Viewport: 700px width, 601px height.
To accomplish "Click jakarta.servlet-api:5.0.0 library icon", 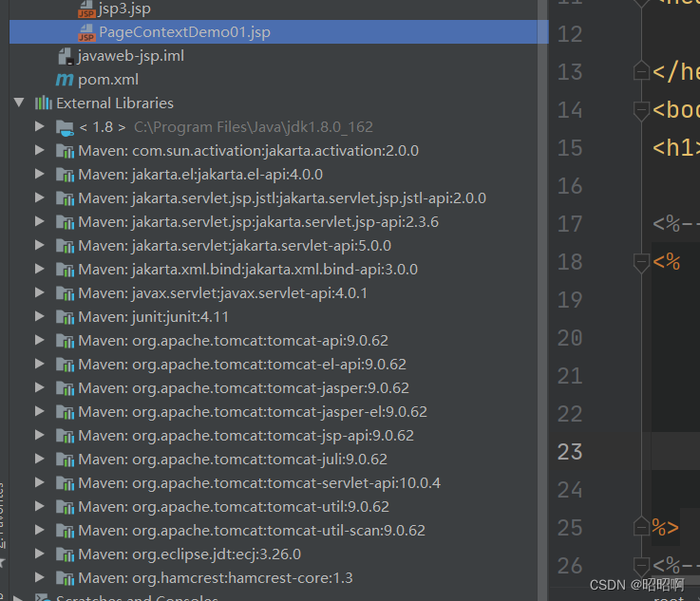I will point(66,246).
